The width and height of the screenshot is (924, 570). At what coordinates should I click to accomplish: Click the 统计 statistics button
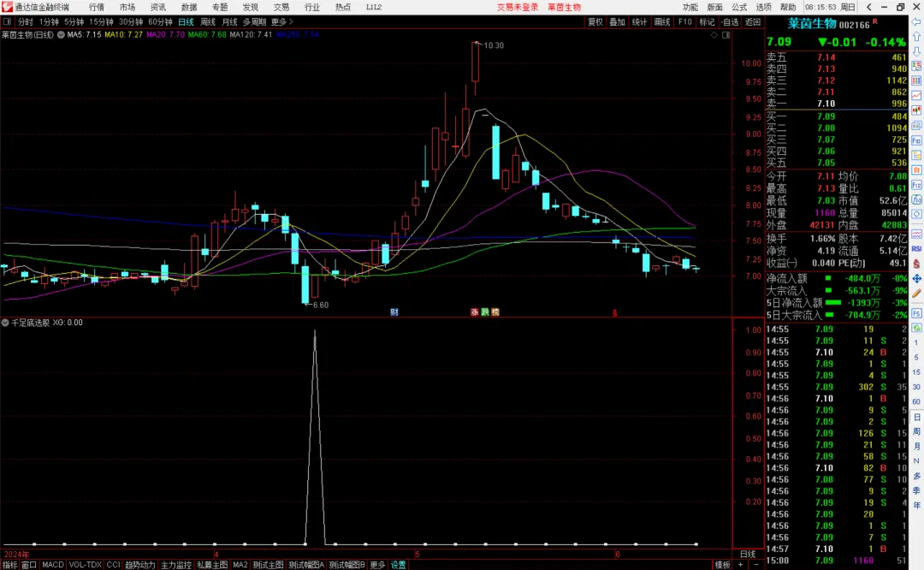639,21
